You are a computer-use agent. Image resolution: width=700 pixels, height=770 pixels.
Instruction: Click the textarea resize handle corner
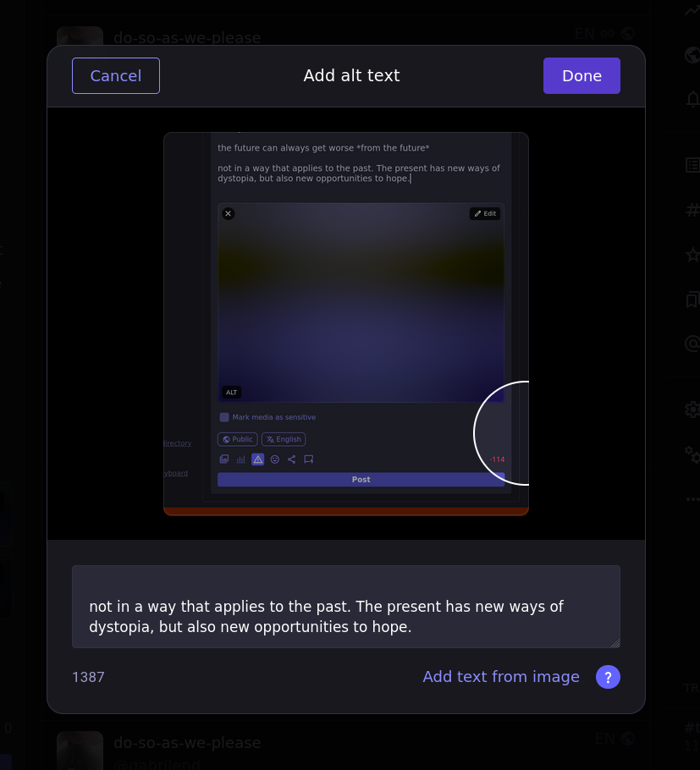pos(615,643)
